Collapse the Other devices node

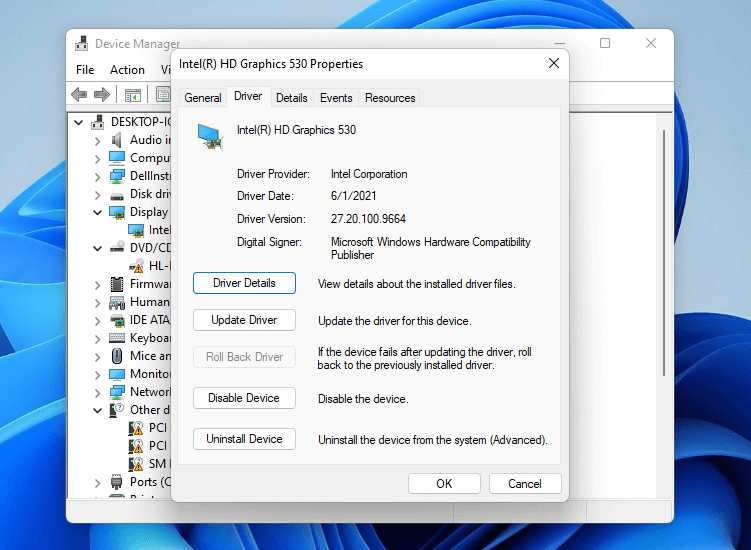coord(97,411)
